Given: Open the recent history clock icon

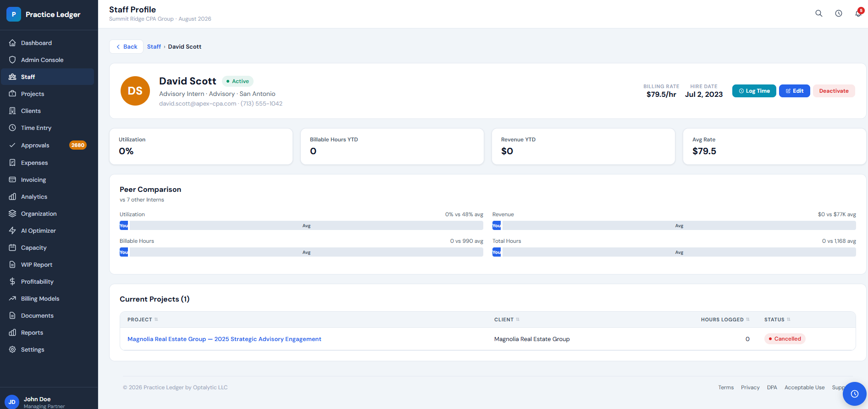Looking at the screenshot, I should pos(838,13).
